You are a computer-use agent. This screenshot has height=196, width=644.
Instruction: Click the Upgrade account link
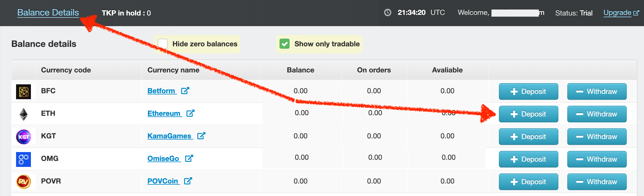618,12
